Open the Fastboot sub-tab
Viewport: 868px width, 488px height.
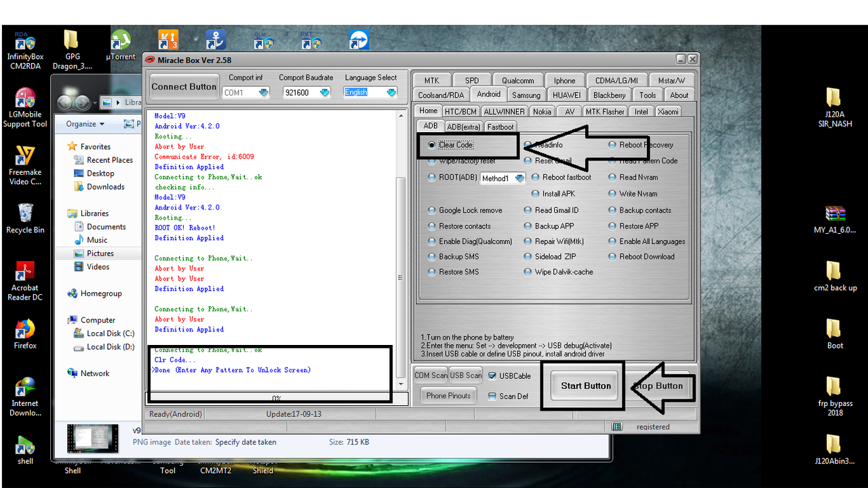pos(500,127)
